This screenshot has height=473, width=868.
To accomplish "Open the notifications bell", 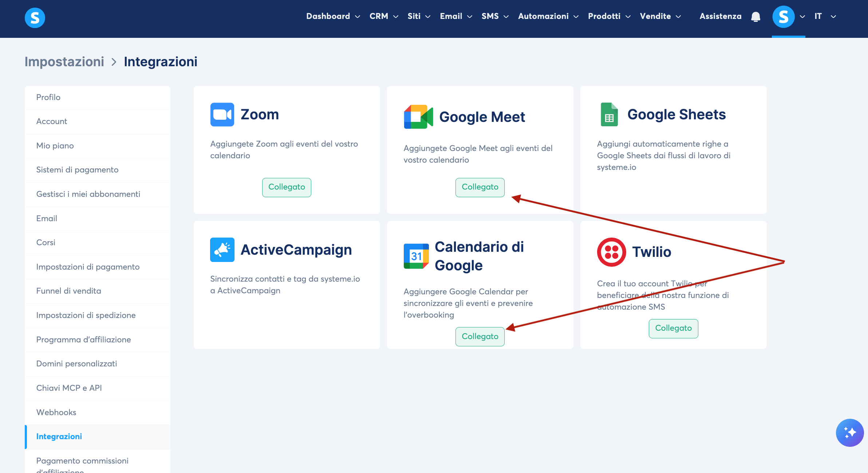I will pyautogui.click(x=756, y=17).
